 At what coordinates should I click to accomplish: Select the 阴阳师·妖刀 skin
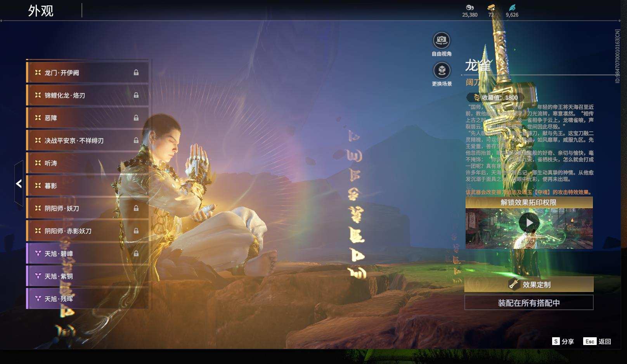coord(87,208)
